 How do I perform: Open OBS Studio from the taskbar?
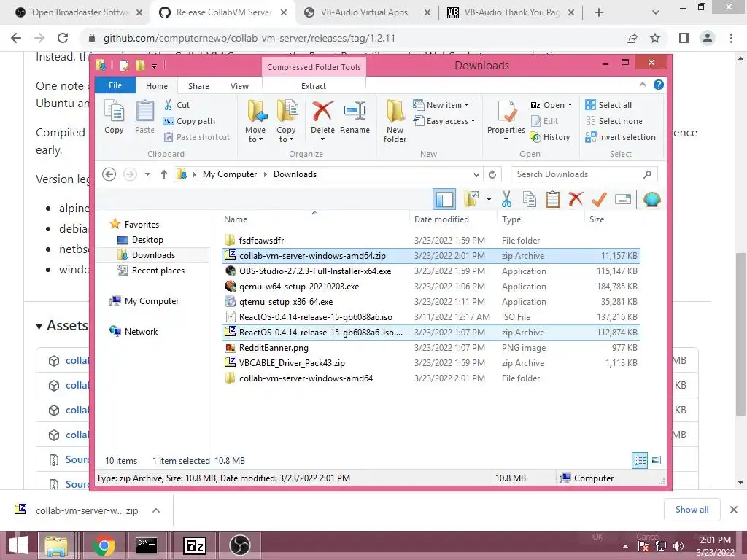click(239, 545)
